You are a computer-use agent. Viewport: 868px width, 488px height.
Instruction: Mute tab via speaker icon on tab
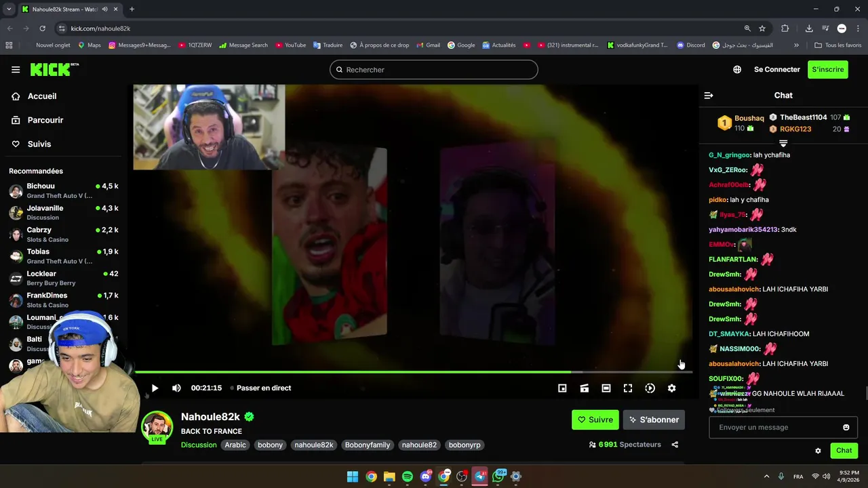pyautogui.click(x=105, y=9)
